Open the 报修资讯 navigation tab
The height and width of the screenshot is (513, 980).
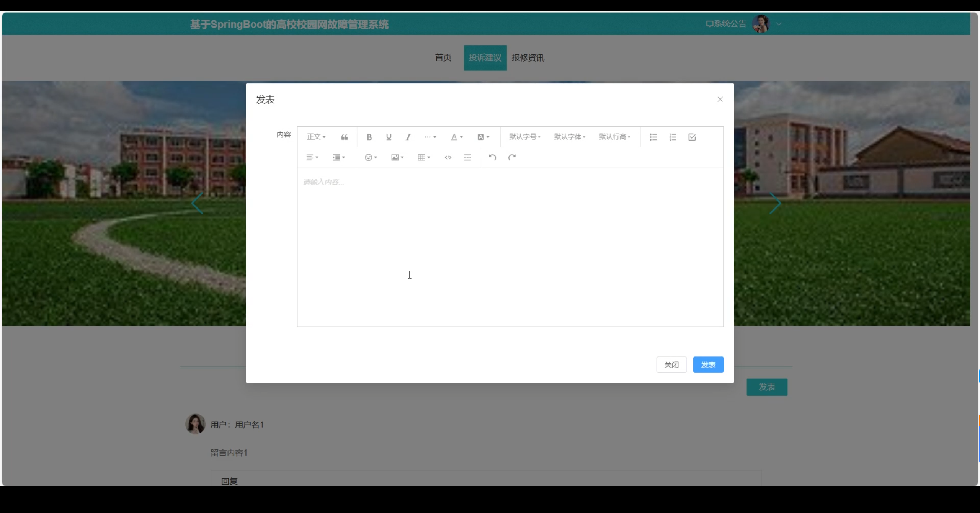528,58
